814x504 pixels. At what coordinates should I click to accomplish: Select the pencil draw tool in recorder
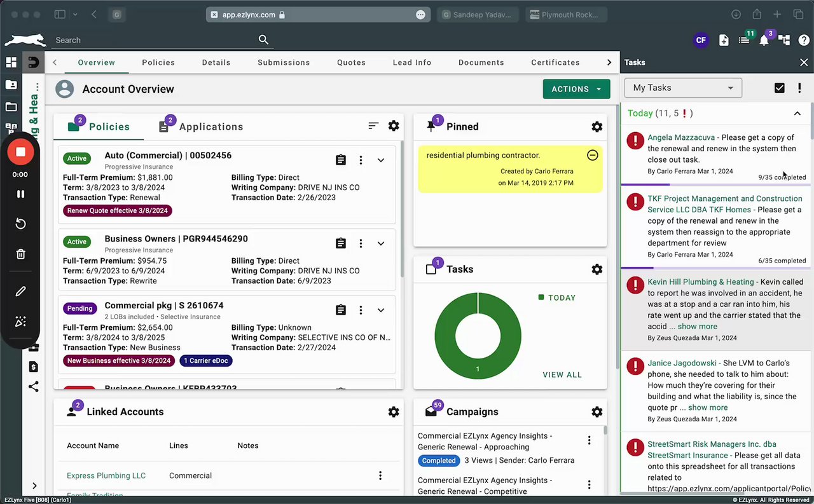tap(20, 291)
